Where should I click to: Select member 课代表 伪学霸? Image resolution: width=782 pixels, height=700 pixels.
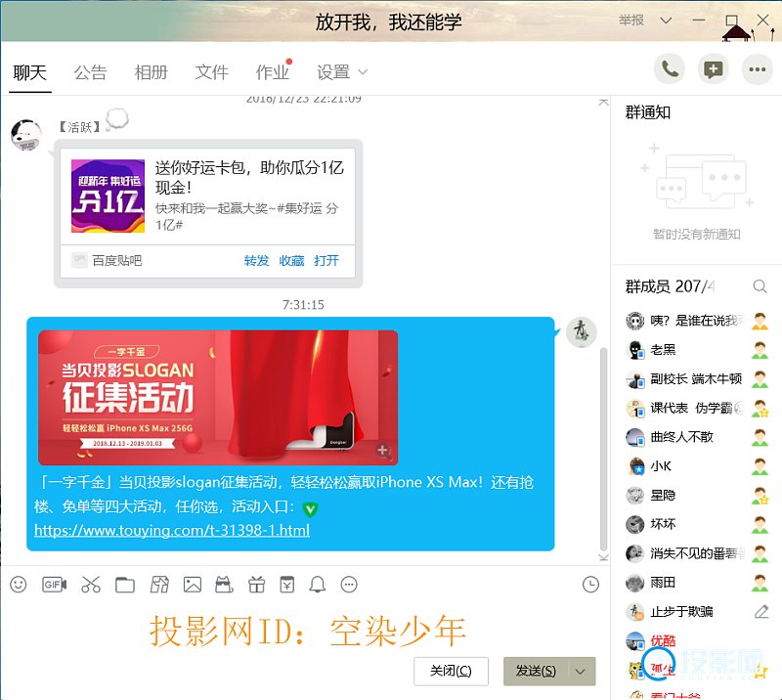tap(696, 408)
